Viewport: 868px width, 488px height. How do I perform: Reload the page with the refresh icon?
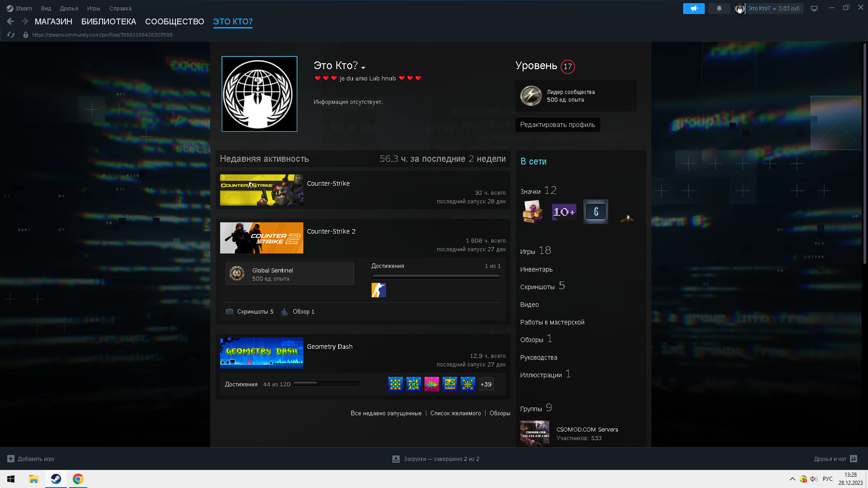pos(11,35)
